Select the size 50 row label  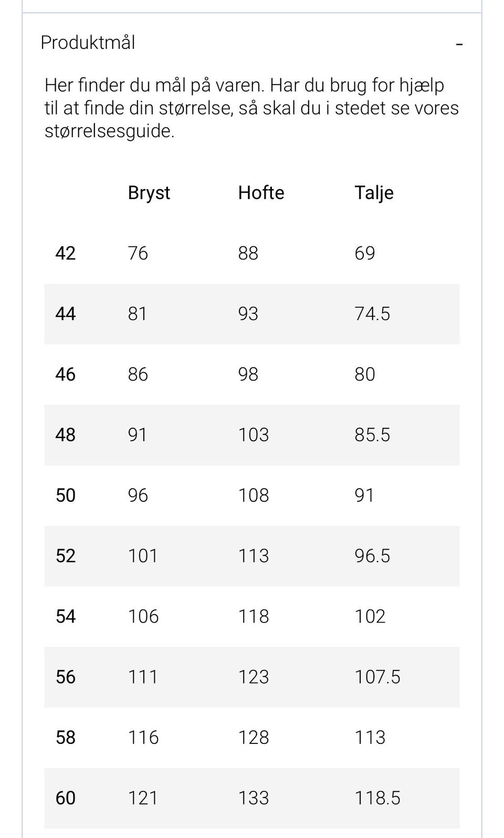click(66, 495)
